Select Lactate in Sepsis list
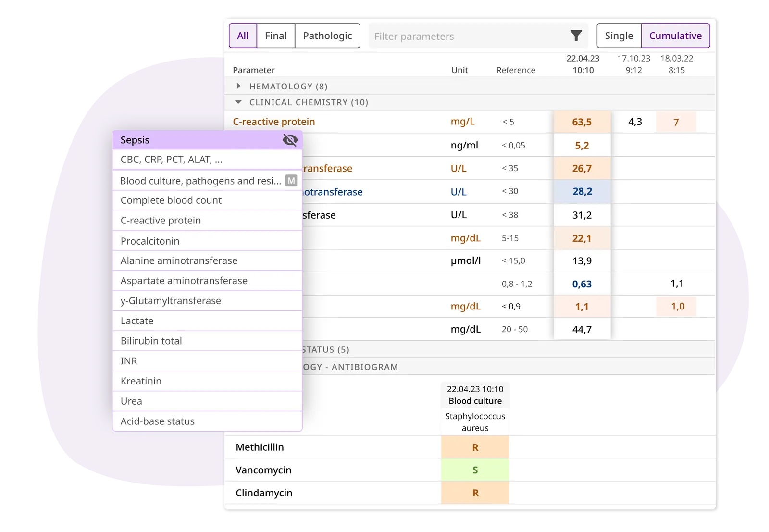The height and width of the screenshot is (532, 769). [x=207, y=321]
